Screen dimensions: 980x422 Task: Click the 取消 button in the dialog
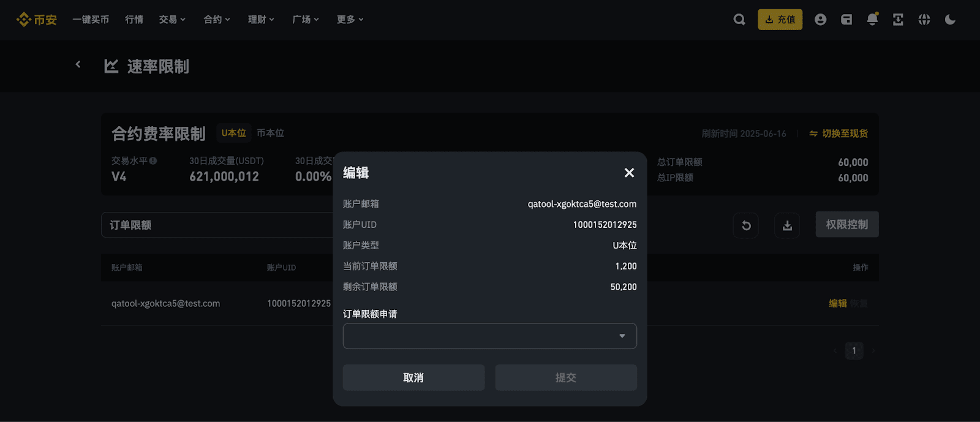pyautogui.click(x=413, y=378)
